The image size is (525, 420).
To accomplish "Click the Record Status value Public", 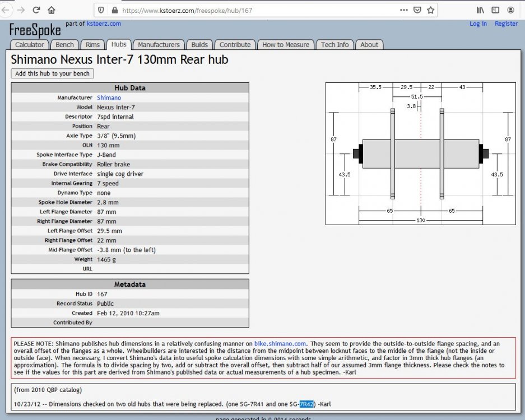I will (x=105, y=304).
